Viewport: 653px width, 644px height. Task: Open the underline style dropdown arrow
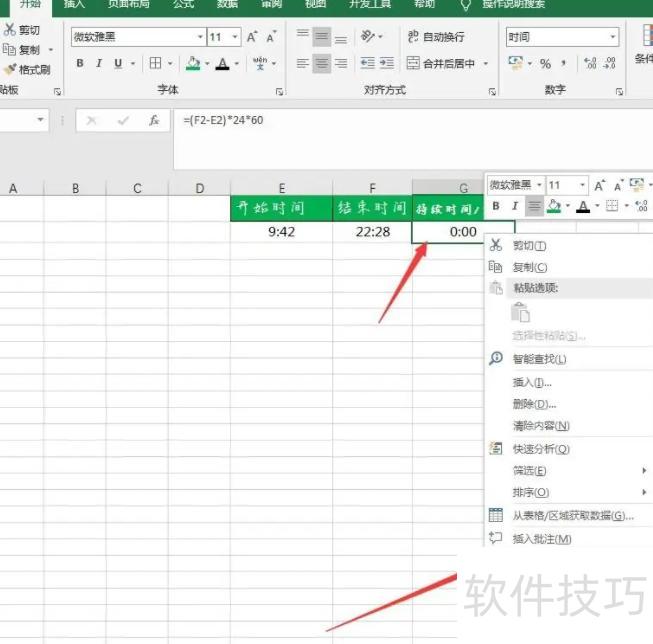point(133,64)
